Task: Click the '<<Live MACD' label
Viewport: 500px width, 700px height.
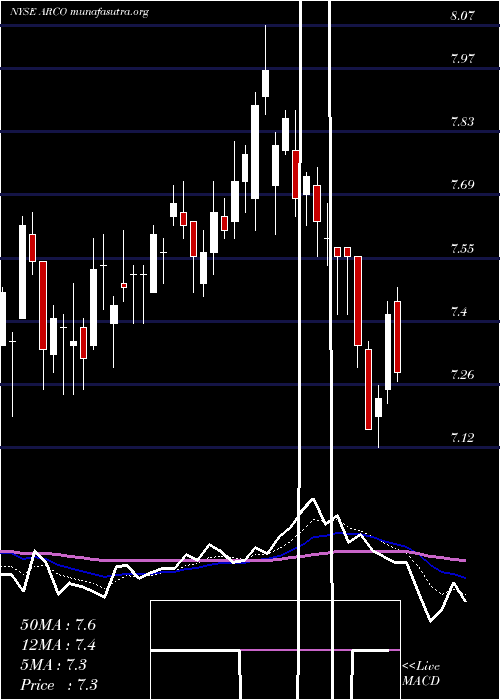Action: click(x=421, y=674)
